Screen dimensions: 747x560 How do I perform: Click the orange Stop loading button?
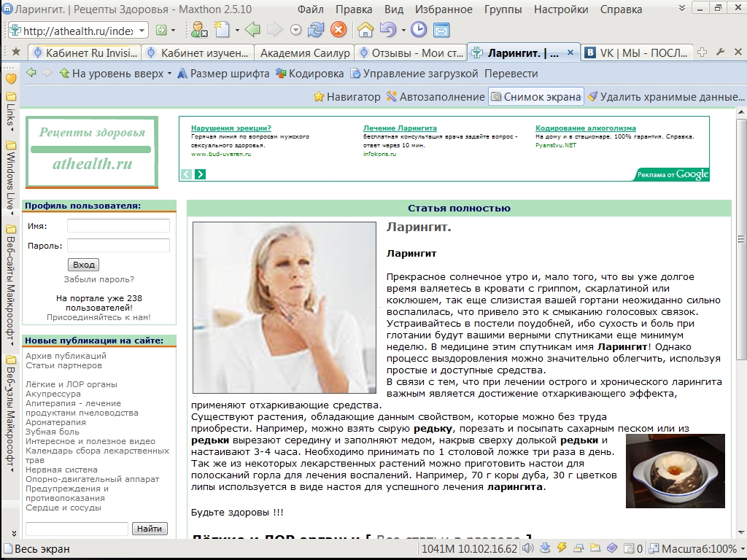338,30
